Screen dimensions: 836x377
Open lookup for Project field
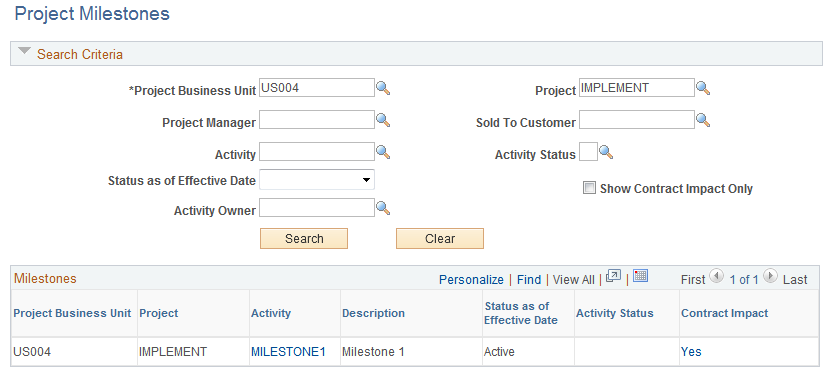point(703,88)
